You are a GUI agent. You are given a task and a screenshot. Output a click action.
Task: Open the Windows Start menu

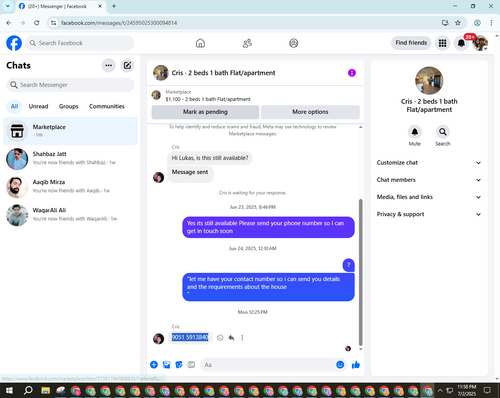tap(9, 390)
